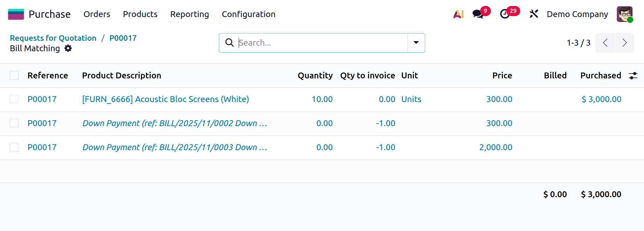644x231 pixels.
Task: Focus the Search input field
Action: click(322, 43)
